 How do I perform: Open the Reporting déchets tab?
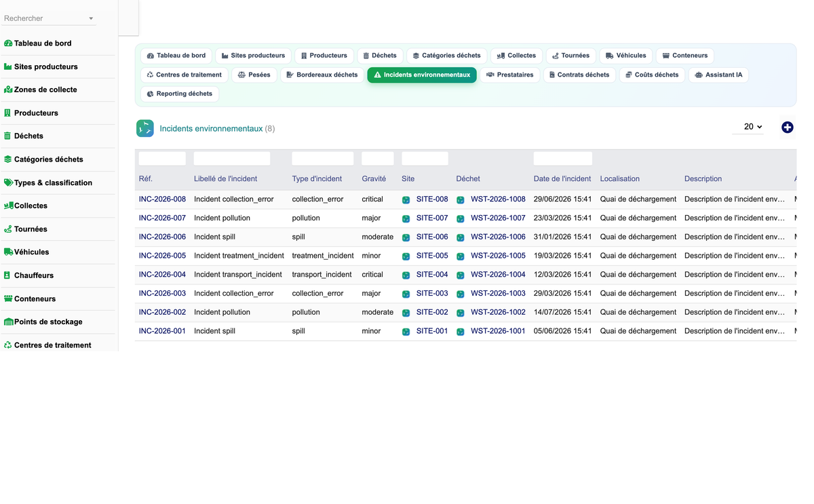180,94
